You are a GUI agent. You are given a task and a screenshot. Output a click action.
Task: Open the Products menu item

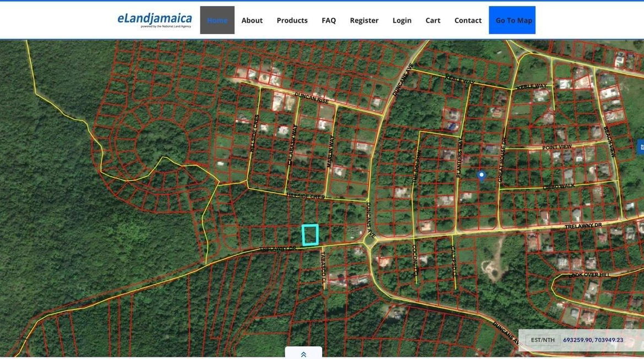click(292, 20)
